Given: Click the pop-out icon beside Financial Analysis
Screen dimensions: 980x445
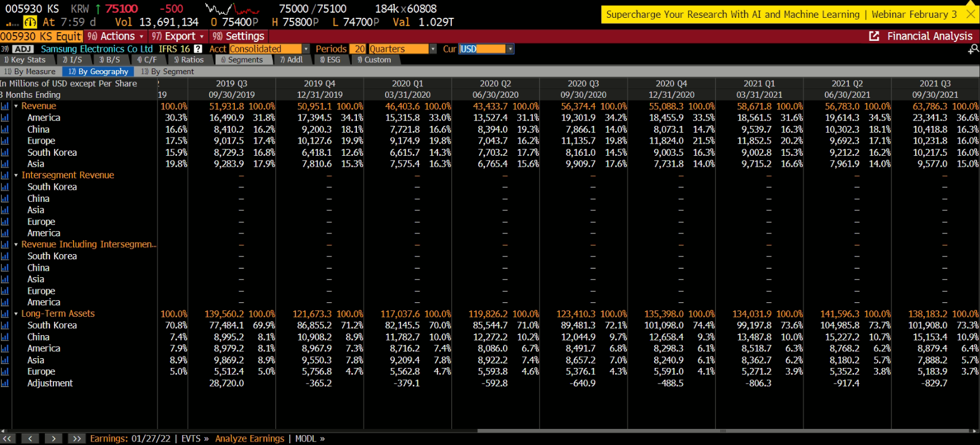Looking at the screenshot, I should click(874, 36).
